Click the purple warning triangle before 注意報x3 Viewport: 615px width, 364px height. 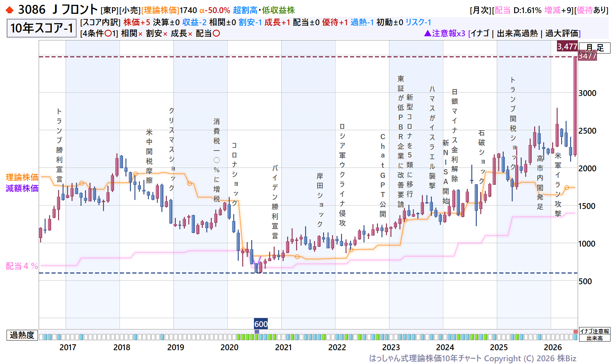tap(427, 33)
